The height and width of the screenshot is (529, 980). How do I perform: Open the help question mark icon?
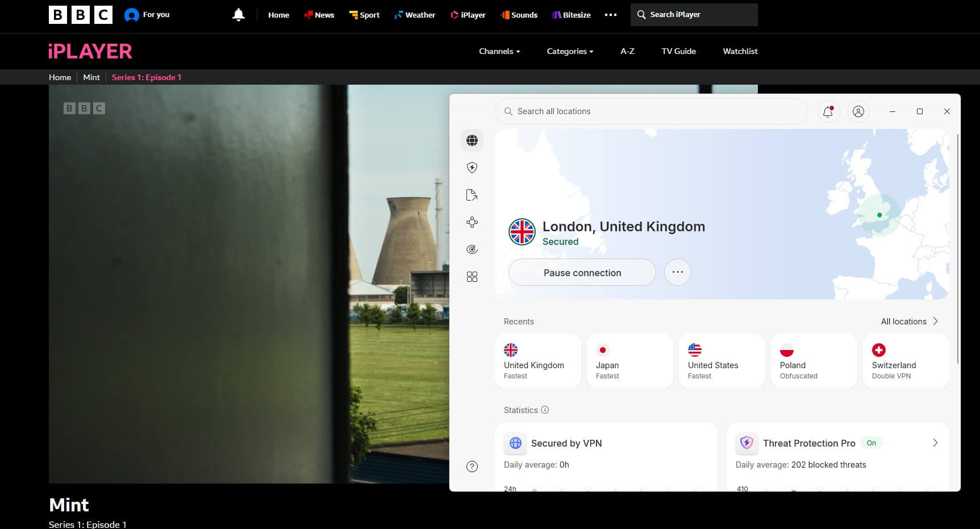coord(472,466)
